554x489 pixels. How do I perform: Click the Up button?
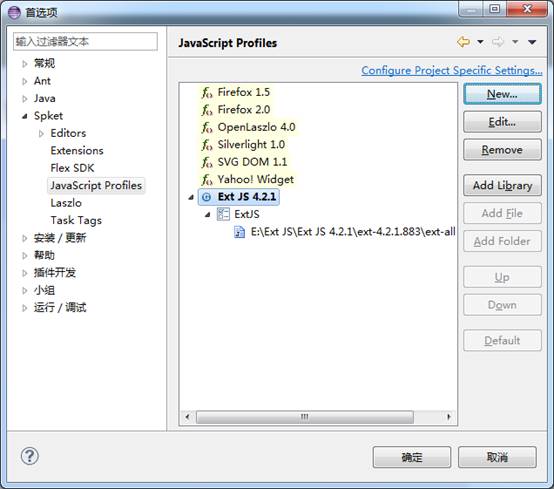click(502, 277)
